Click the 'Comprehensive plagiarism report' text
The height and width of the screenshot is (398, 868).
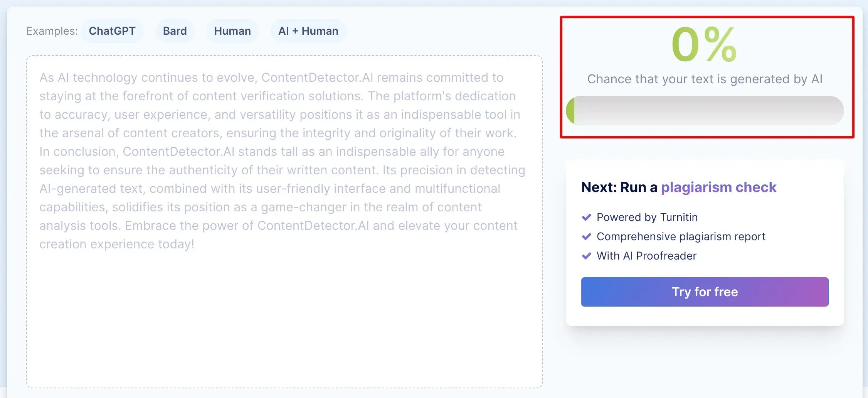click(x=681, y=237)
